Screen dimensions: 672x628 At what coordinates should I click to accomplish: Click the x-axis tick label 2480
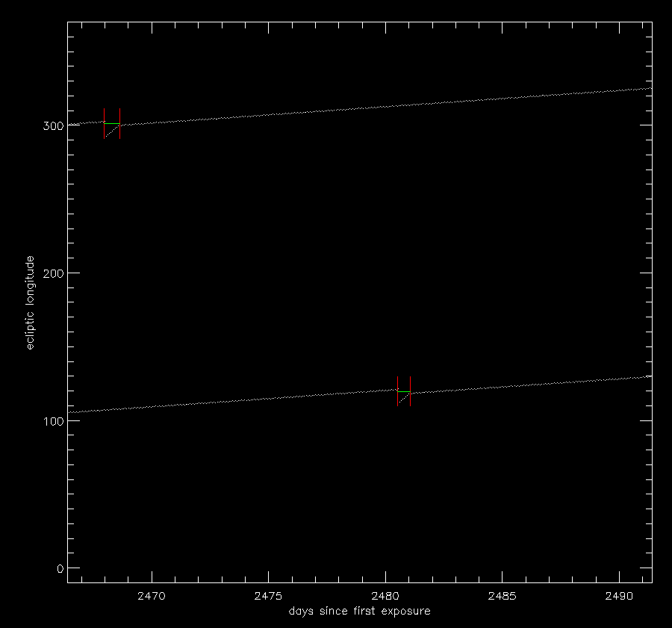(x=385, y=596)
